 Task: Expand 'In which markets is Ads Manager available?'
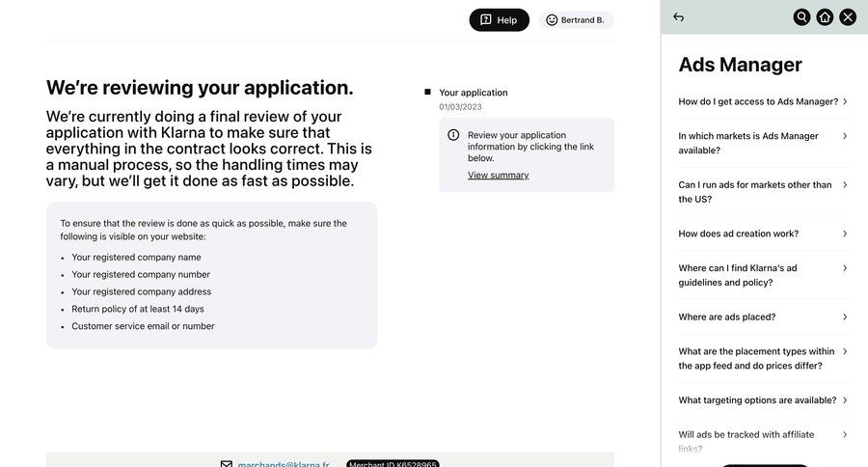(762, 143)
